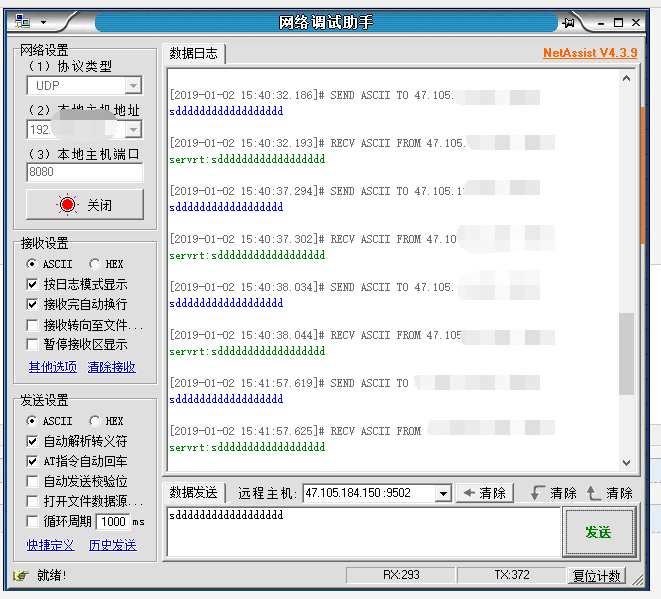Screen dimensions: 661x599
Task: Click the window resize grip icon
Action: pos(638,580)
